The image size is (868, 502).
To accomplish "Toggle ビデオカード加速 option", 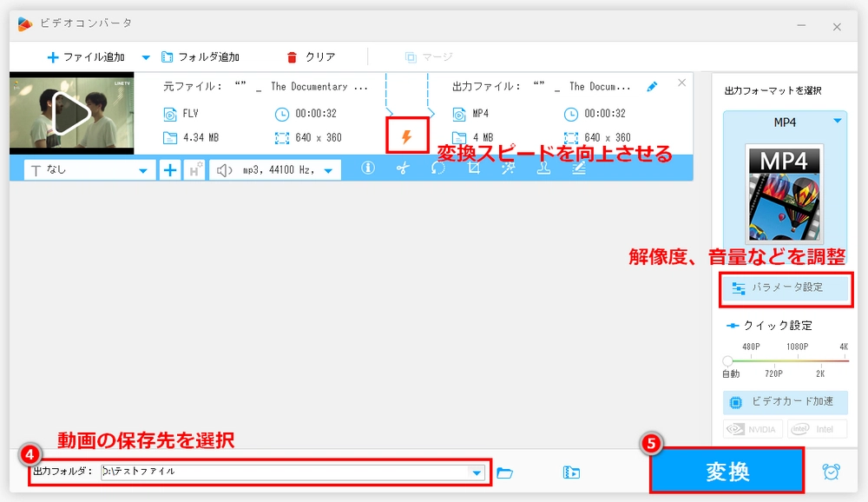I will point(786,402).
